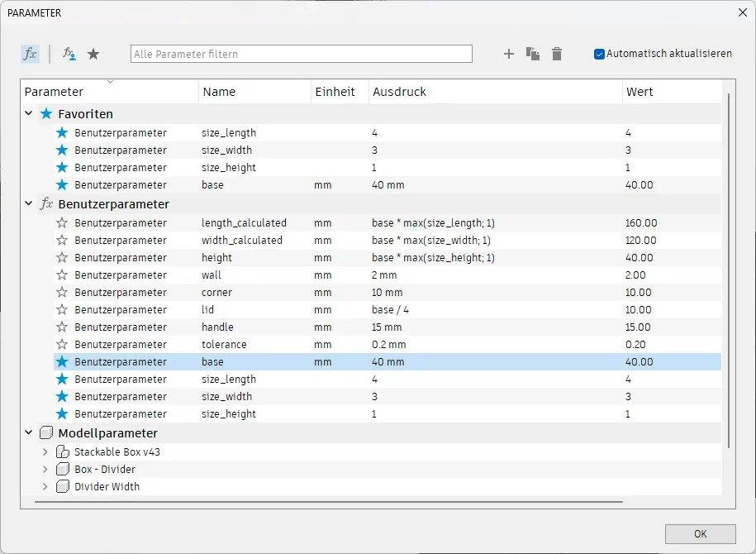Delete parameter with the trash icon
756x554 pixels.
coord(557,54)
